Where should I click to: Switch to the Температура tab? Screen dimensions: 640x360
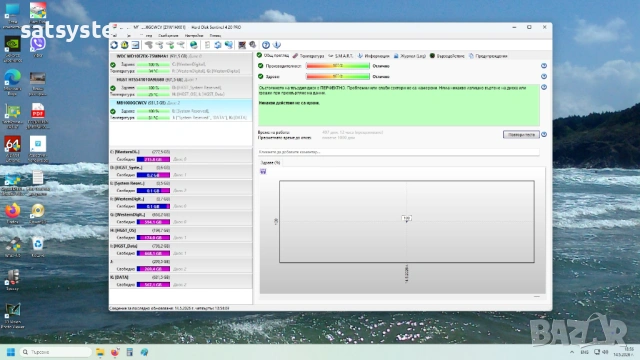pyautogui.click(x=308, y=56)
